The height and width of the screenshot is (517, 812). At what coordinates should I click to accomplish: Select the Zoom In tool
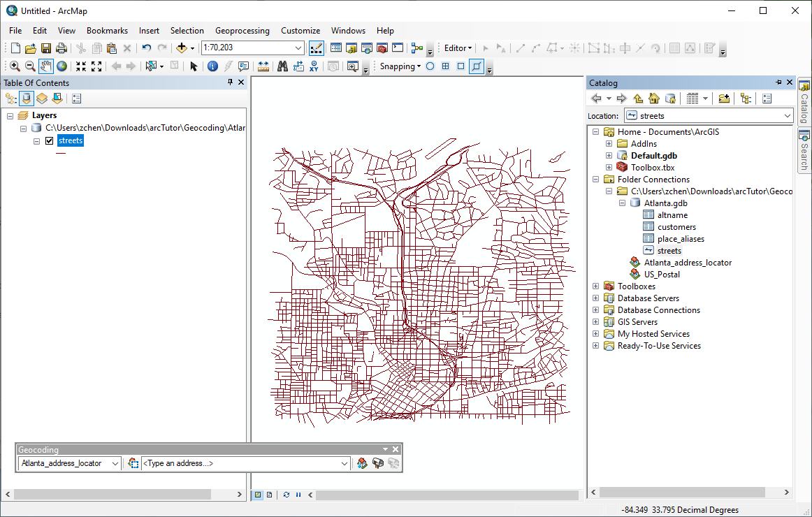(15, 66)
